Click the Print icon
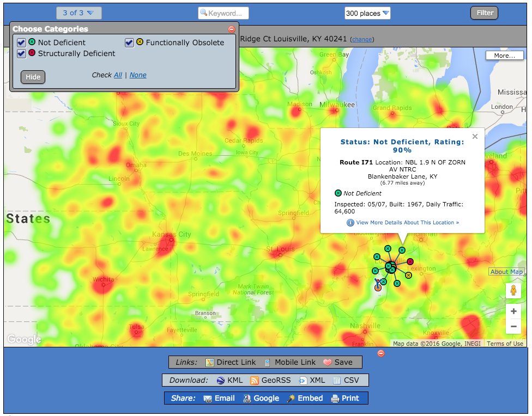 click(x=335, y=399)
